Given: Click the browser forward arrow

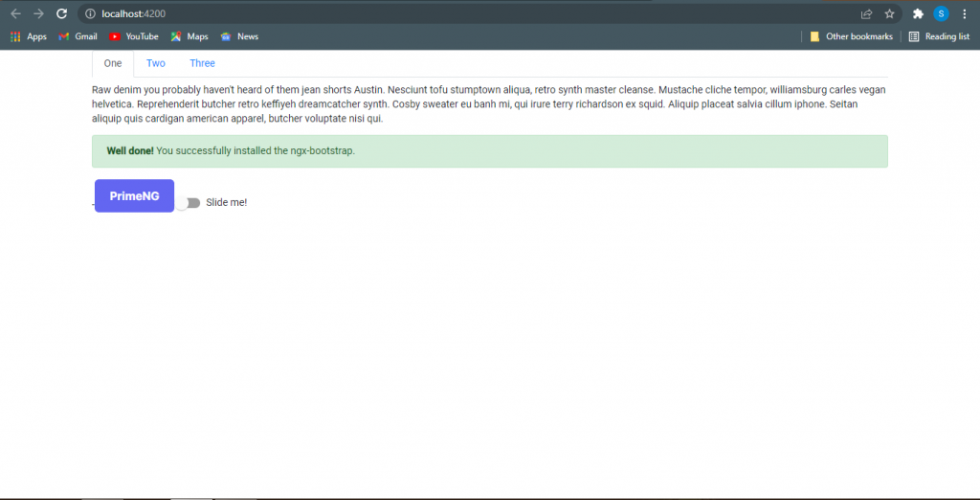Looking at the screenshot, I should [38, 13].
